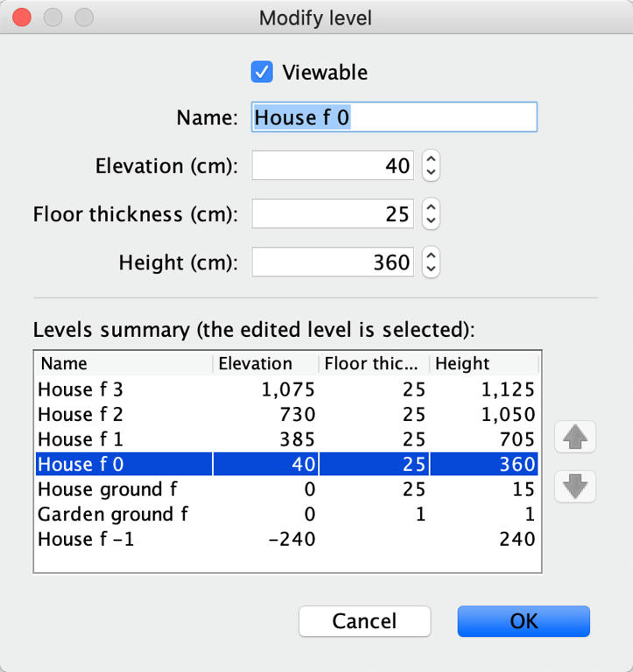Increase Elevation value with stepper up

click(431, 158)
